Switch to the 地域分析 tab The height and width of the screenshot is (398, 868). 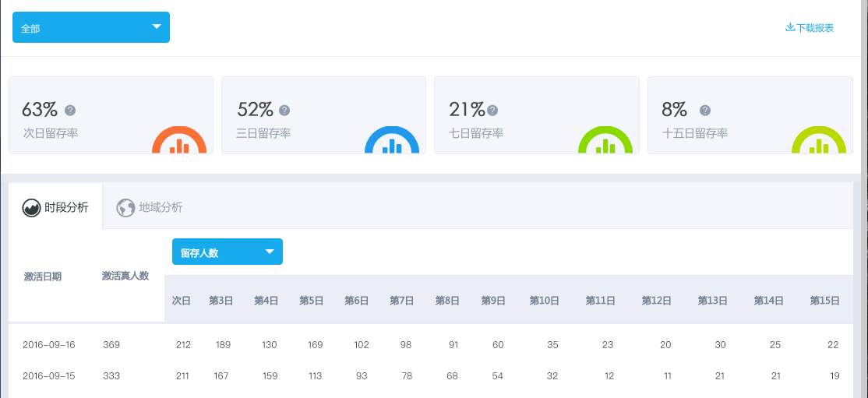[150, 208]
